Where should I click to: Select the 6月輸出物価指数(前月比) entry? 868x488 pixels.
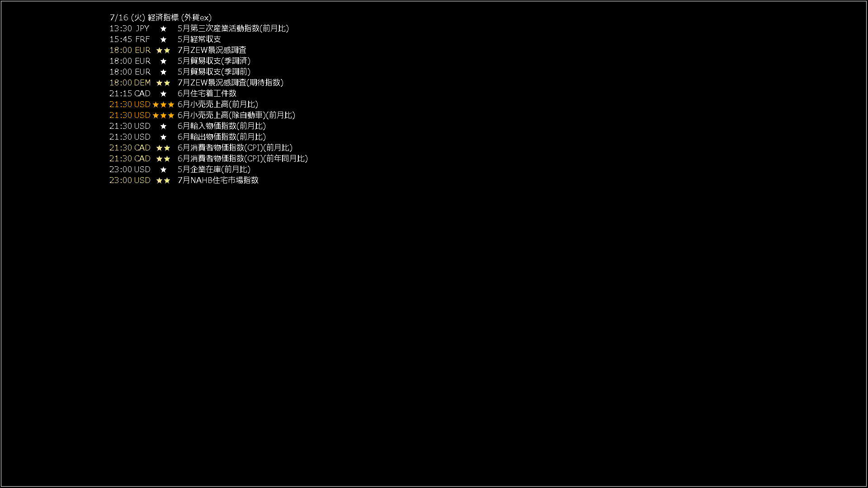[x=222, y=137]
